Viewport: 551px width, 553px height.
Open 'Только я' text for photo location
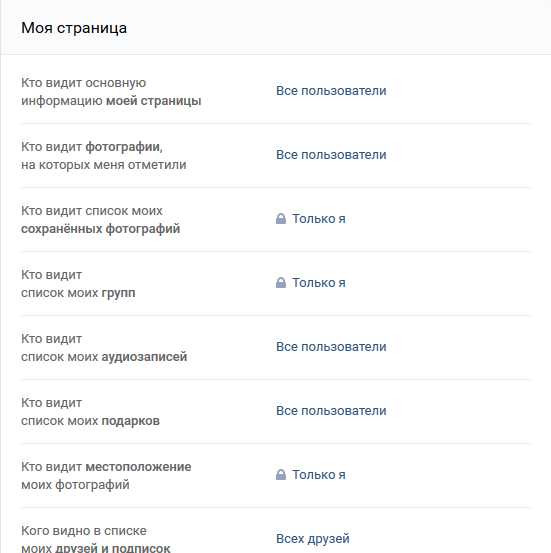pyautogui.click(x=319, y=475)
